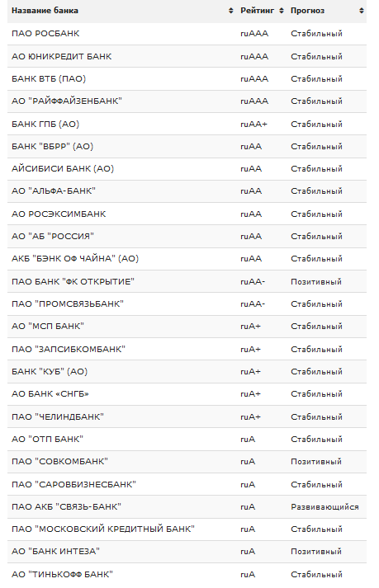Select the Рейтинг column header text
The image size is (379, 588).
click(258, 11)
